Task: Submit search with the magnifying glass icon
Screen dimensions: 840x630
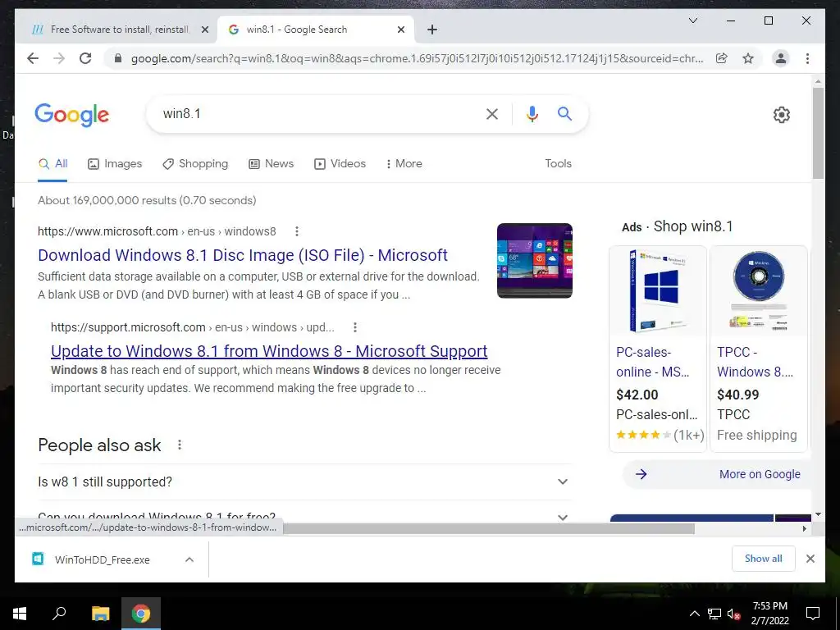Action: pos(564,113)
